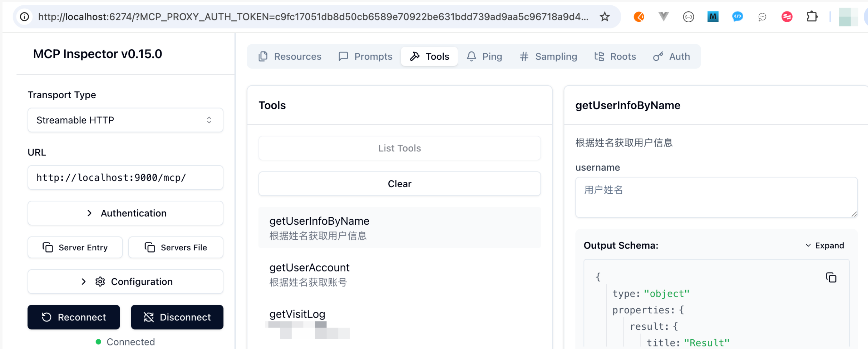This screenshot has height=349, width=868.
Task: Expand the Authentication section
Action: (125, 213)
